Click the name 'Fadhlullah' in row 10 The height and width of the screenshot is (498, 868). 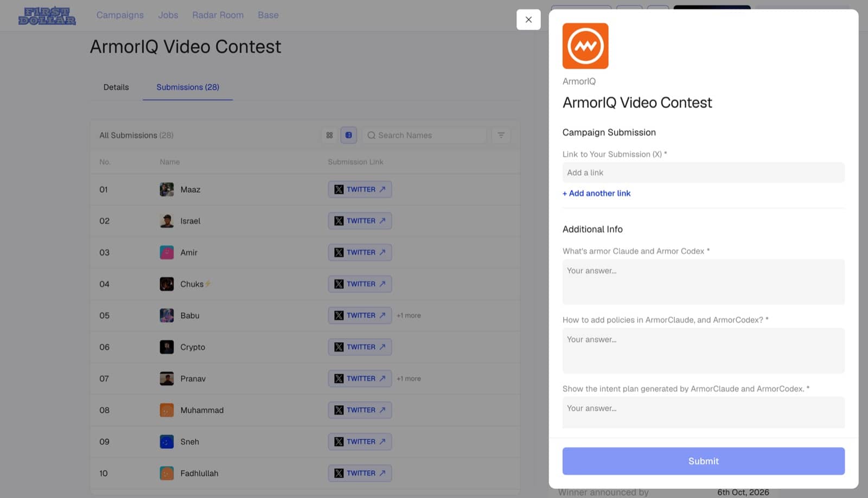tap(199, 473)
